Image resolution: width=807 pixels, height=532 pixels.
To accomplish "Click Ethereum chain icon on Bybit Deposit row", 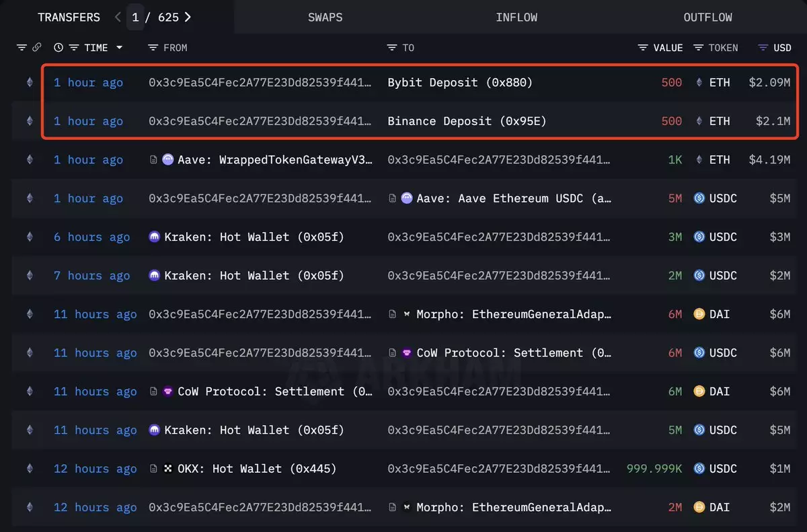I will tap(29, 83).
